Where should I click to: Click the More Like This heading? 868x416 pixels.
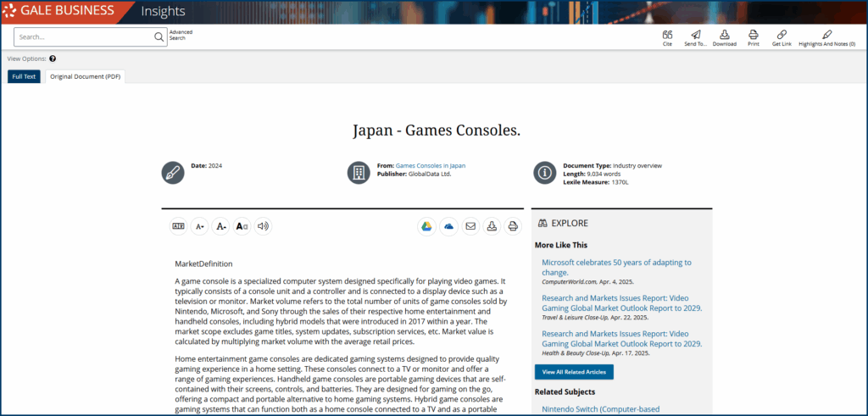pos(561,245)
